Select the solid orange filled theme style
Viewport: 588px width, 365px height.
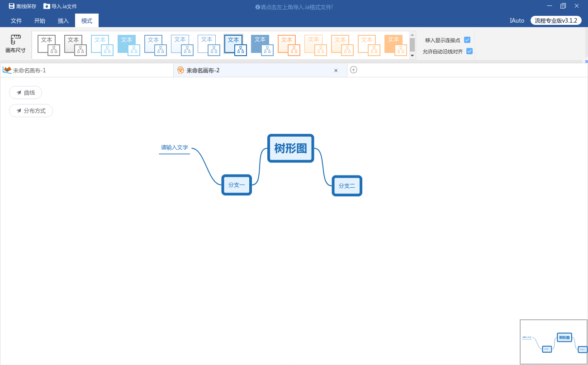(395, 45)
